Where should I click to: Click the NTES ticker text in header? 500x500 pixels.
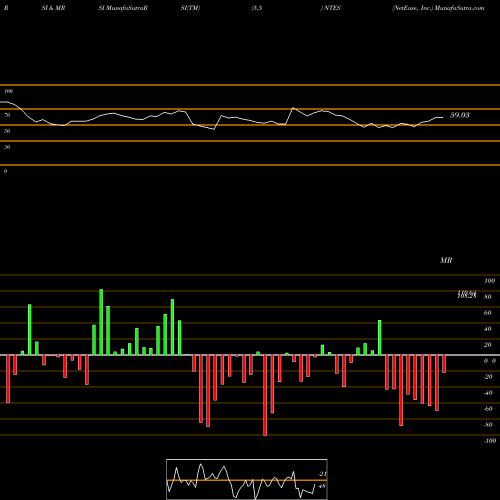331,8
